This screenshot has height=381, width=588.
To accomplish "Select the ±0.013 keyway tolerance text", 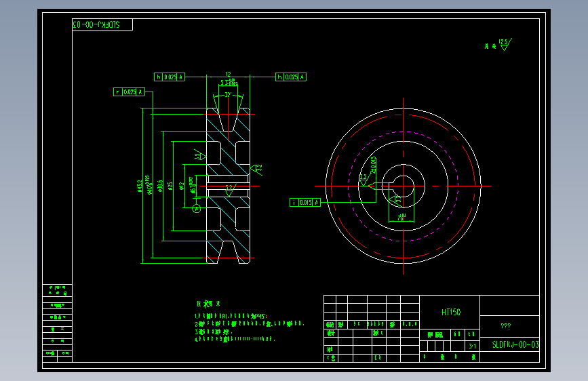I will pos(374,165).
